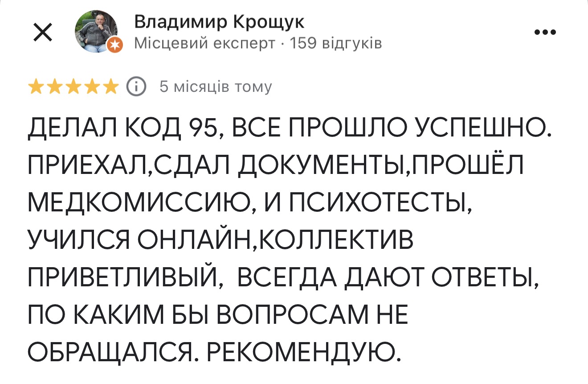Open Владимир Крощук's profile by name
This screenshot has width=588, height=384.
coord(219,22)
